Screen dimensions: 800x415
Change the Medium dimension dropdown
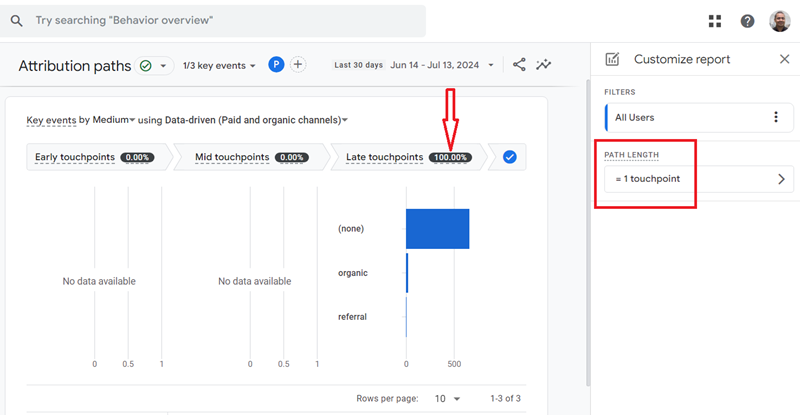tap(113, 120)
